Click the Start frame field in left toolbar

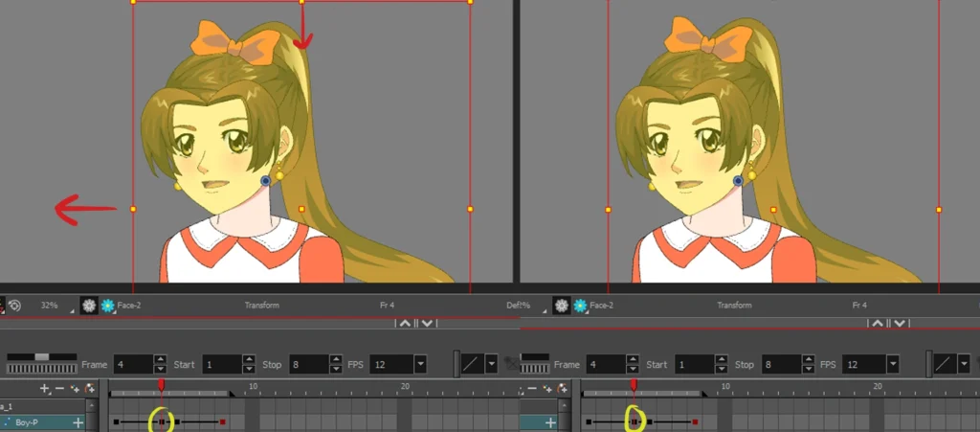coord(222,365)
